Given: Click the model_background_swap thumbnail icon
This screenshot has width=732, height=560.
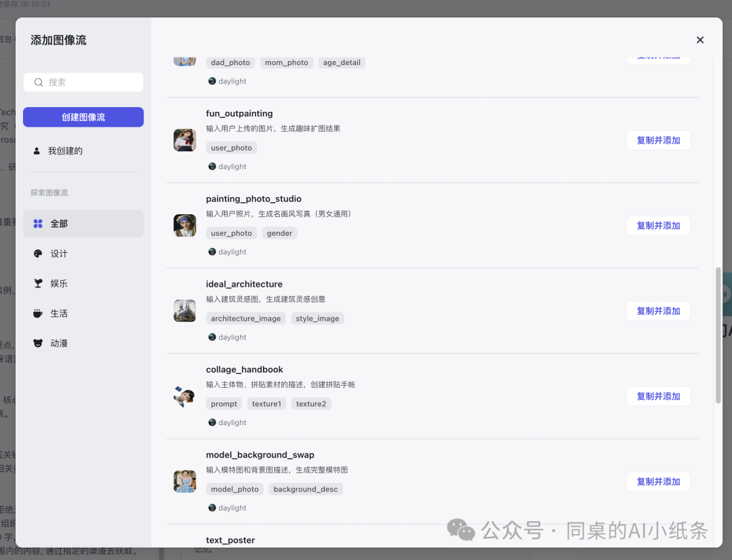Looking at the screenshot, I should pyautogui.click(x=184, y=481).
